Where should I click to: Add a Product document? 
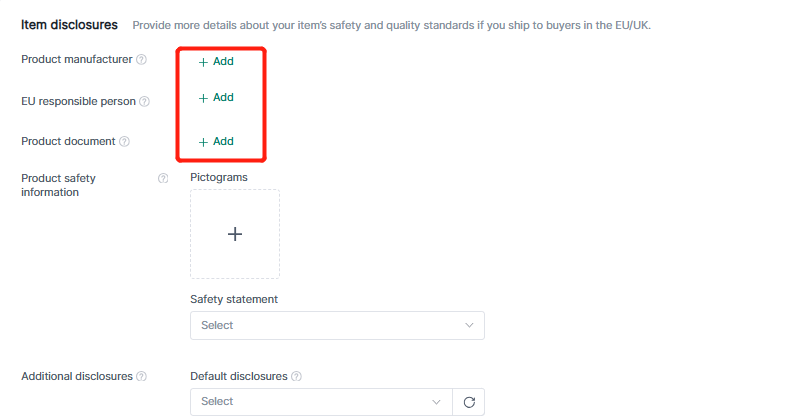(216, 142)
